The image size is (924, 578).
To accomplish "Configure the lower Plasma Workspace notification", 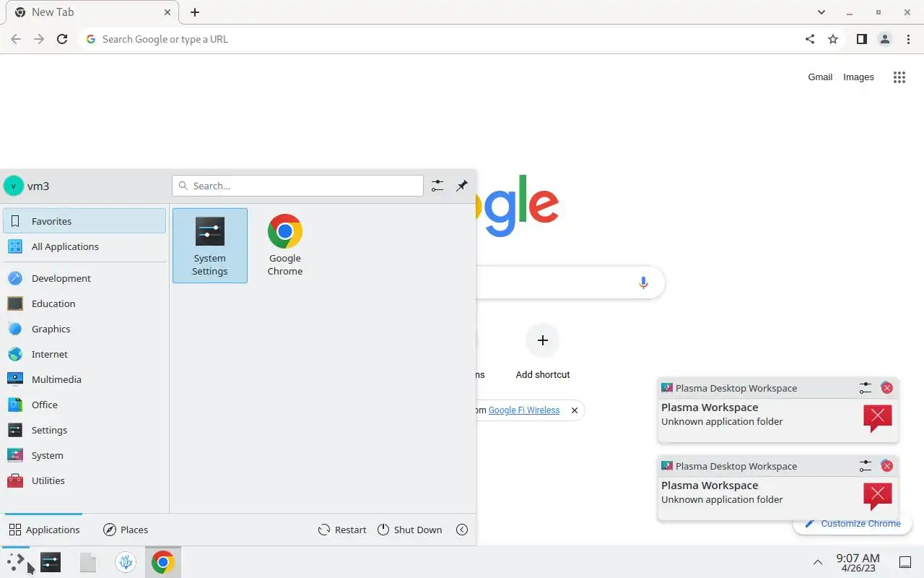I will point(866,466).
